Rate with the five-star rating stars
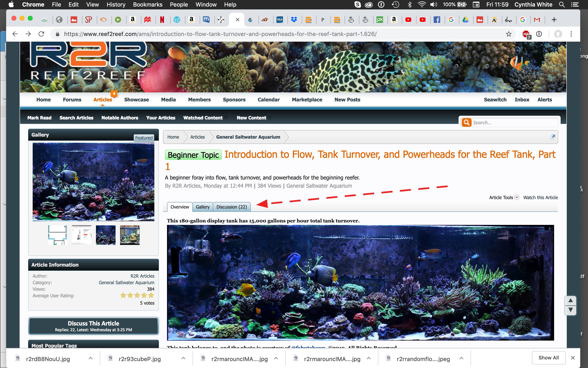588x368 pixels. (x=137, y=295)
